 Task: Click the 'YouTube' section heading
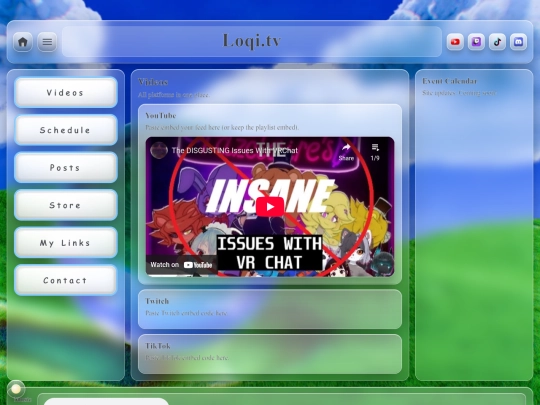click(x=160, y=115)
